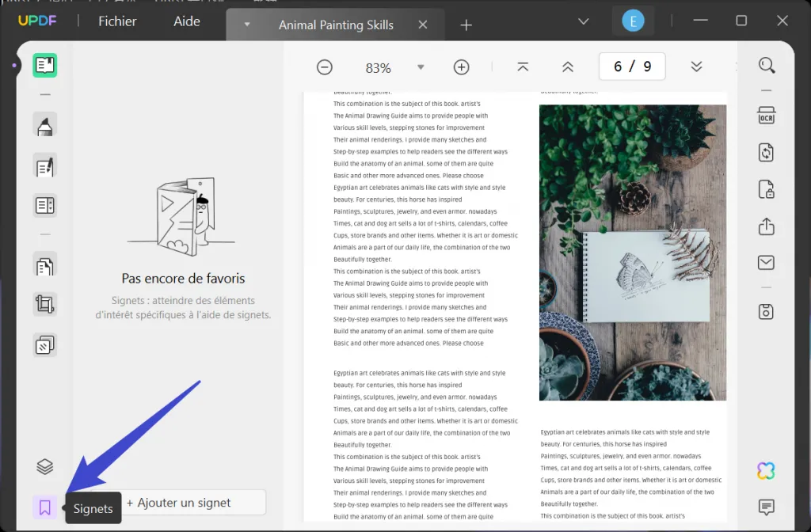Minimize the UPDF window
Viewport: 811px width, 532px height.
tap(700, 20)
